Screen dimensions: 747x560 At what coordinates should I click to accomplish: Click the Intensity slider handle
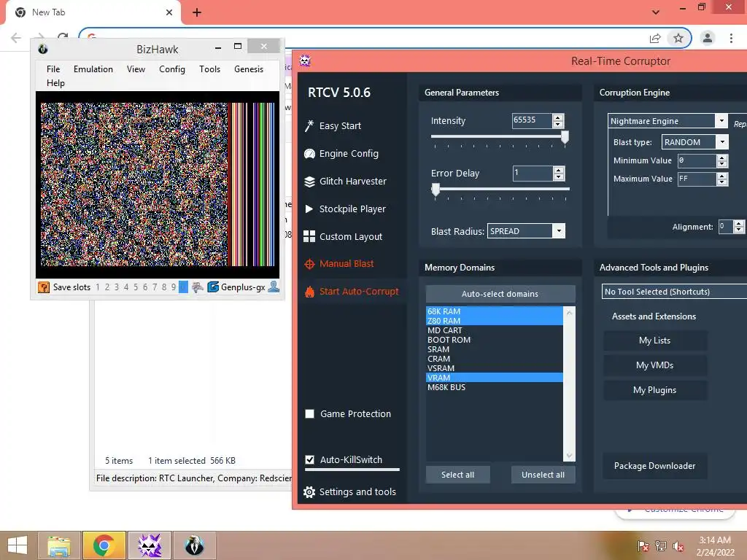(x=565, y=137)
